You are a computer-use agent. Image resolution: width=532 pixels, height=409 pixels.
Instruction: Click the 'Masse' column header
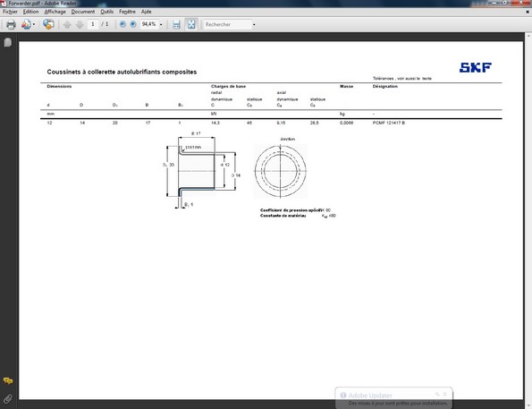pos(346,86)
